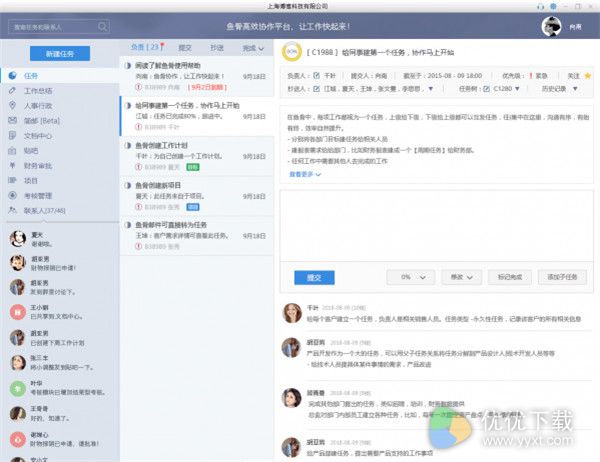Click the magnifier icon in the search box
Screen dimensions: 600x462
pyautogui.click(x=102, y=26)
